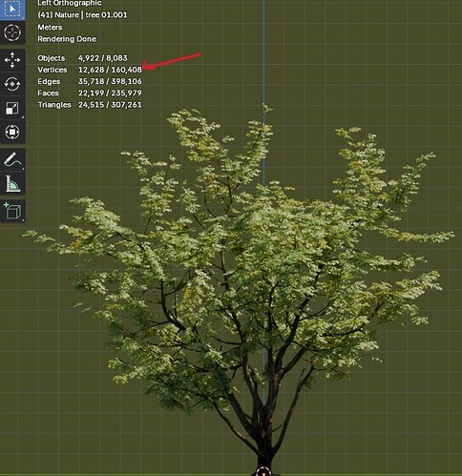Click the 3D cursor at tree base
This screenshot has height=476, width=462.
(x=263, y=472)
